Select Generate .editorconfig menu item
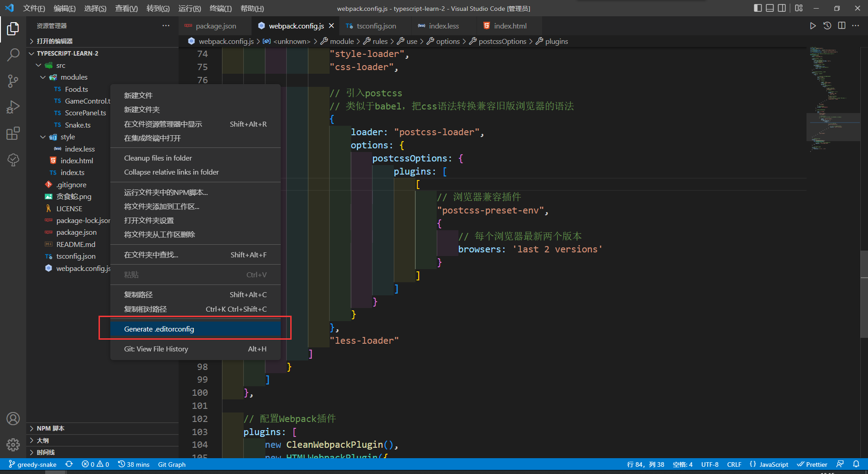868x474 pixels. 195,329
